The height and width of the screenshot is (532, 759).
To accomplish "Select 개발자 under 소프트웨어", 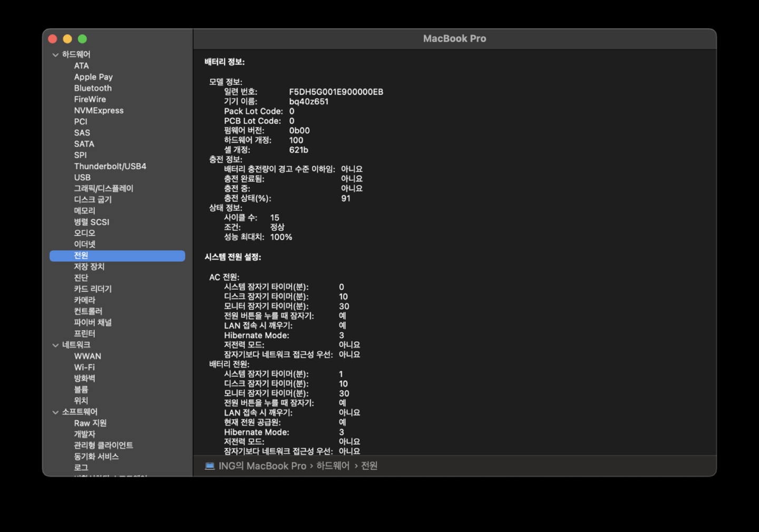I will (x=84, y=434).
